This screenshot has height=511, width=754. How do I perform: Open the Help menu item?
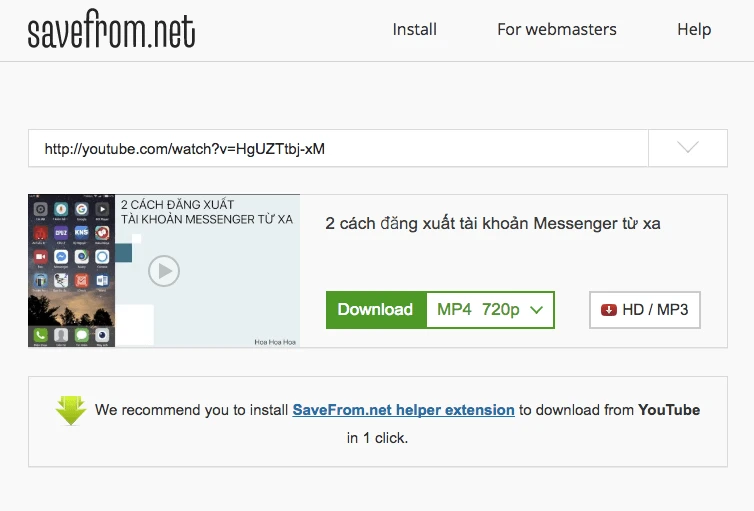(x=694, y=30)
